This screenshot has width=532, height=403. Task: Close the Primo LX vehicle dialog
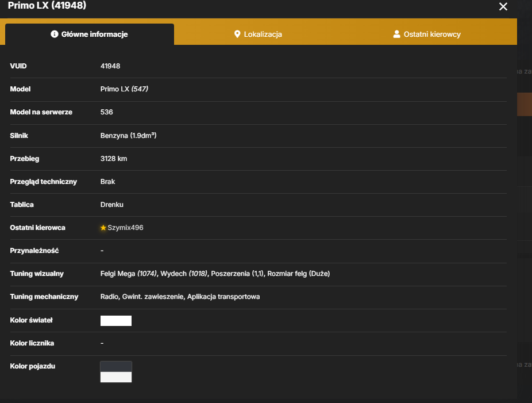tap(503, 6)
